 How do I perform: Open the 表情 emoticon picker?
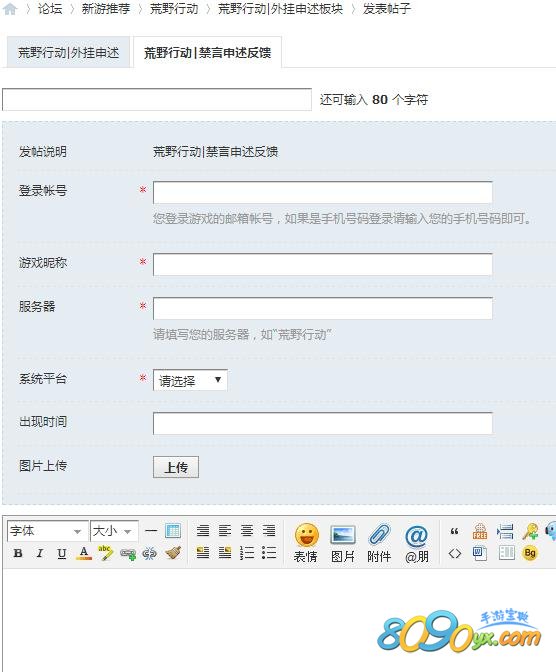click(306, 543)
